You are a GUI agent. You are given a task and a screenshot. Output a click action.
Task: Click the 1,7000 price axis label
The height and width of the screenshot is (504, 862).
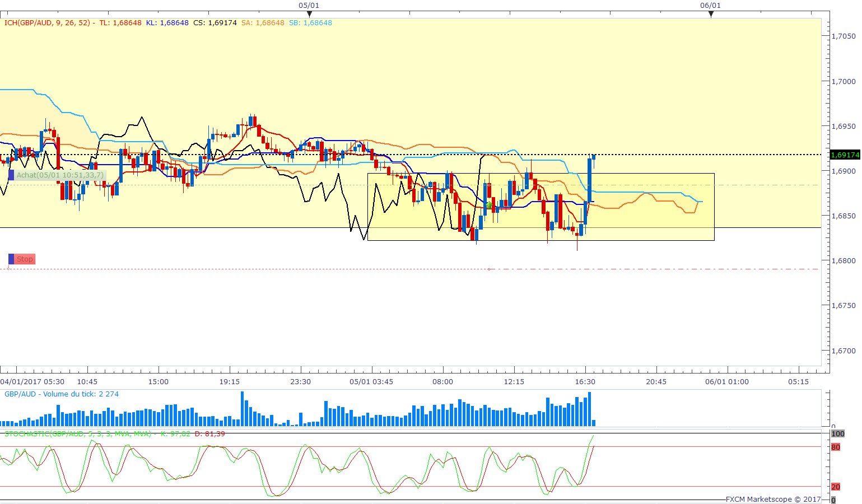[x=844, y=81]
